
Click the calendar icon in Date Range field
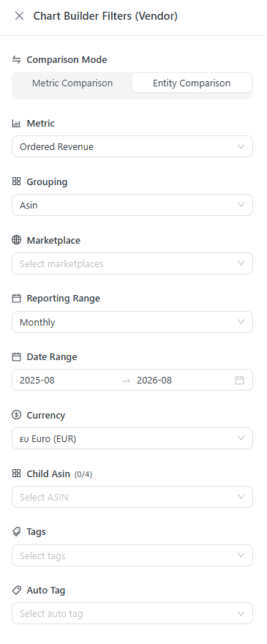(x=239, y=381)
